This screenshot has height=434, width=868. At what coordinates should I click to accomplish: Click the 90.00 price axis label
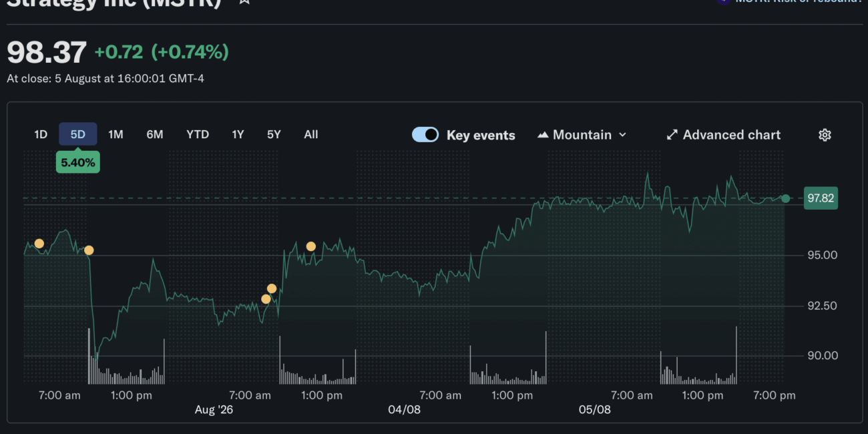coord(823,356)
